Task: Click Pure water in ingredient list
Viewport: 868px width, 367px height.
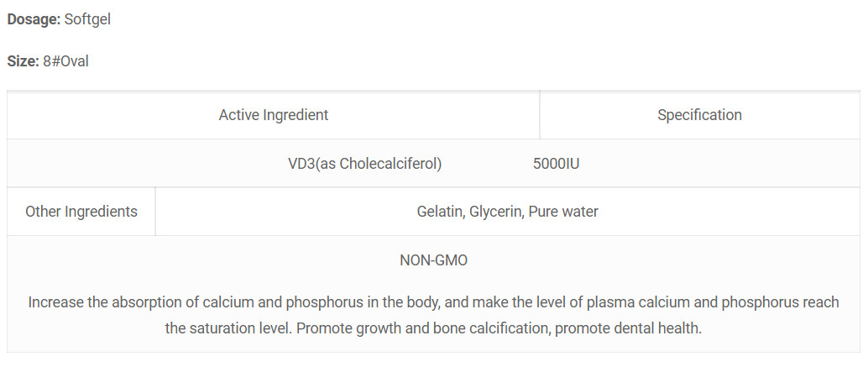Action: (563, 212)
